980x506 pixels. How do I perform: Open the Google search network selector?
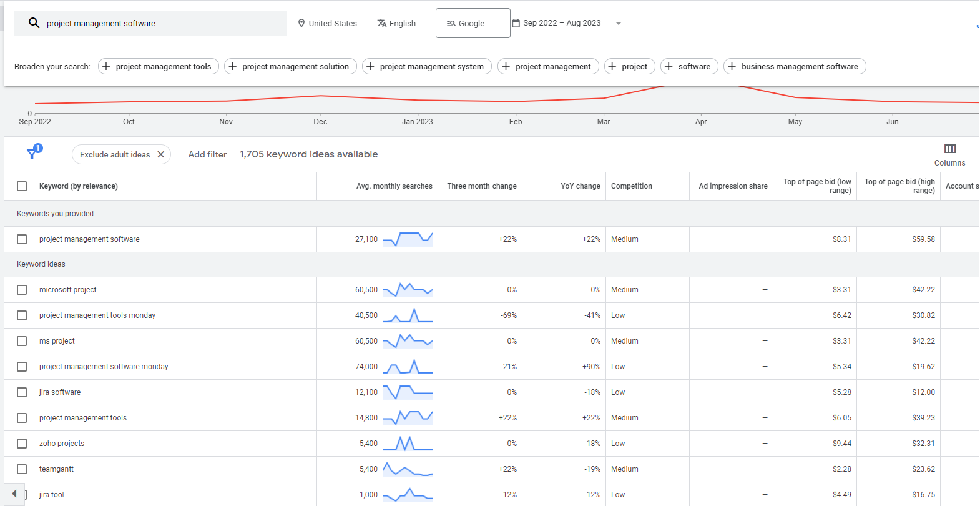pyautogui.click(x=473, y=23)
